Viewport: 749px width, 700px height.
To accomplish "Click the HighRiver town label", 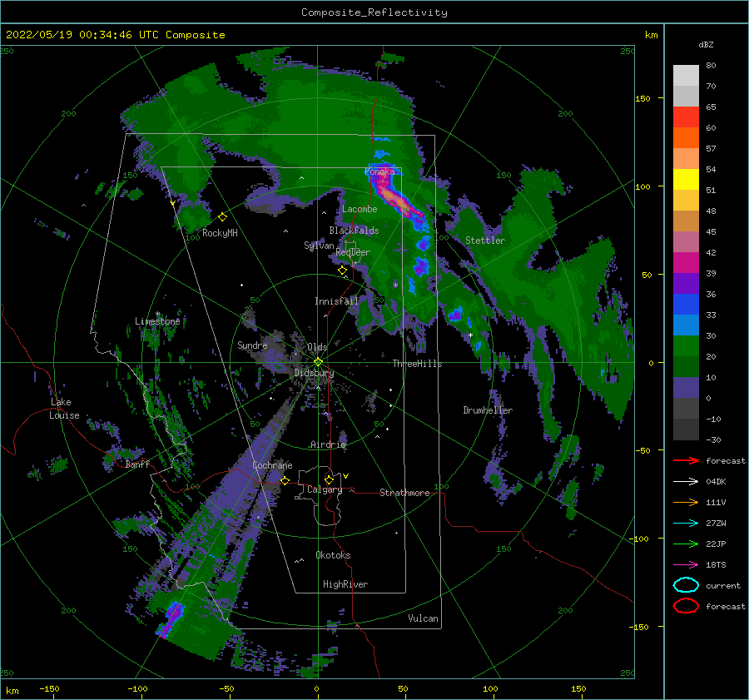I will click(x=345, y=584).
